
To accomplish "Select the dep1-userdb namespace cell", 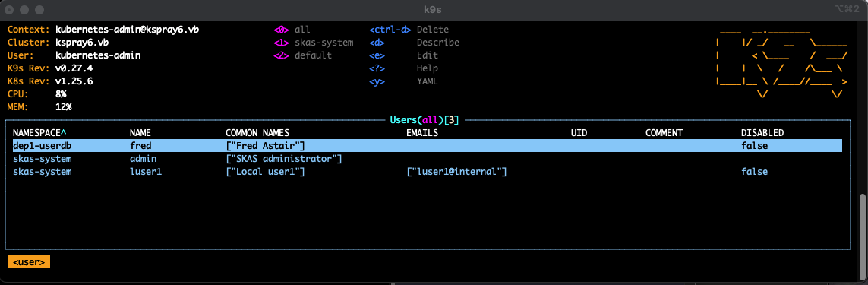I will coord(42,146).
